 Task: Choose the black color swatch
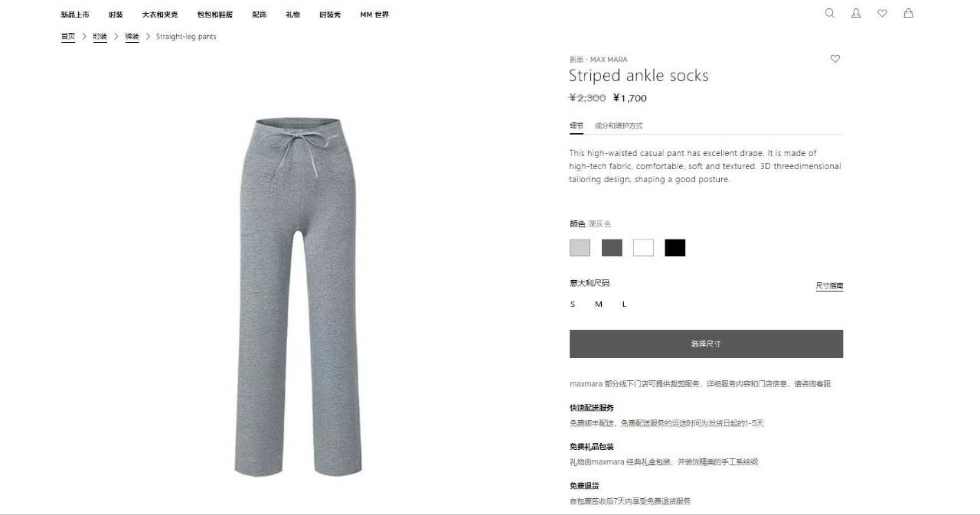[x=675, y=248]
